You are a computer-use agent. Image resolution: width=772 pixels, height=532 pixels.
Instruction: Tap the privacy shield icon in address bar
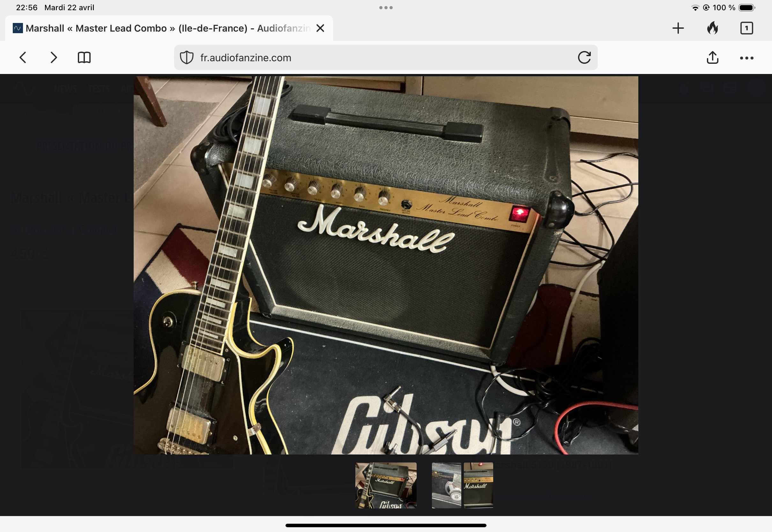(x=187, y=58)
